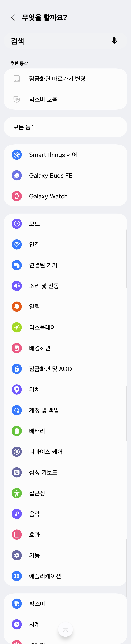Click the Galaxy Buds FE icon
The image size is (131, 644).
[17, 175]
